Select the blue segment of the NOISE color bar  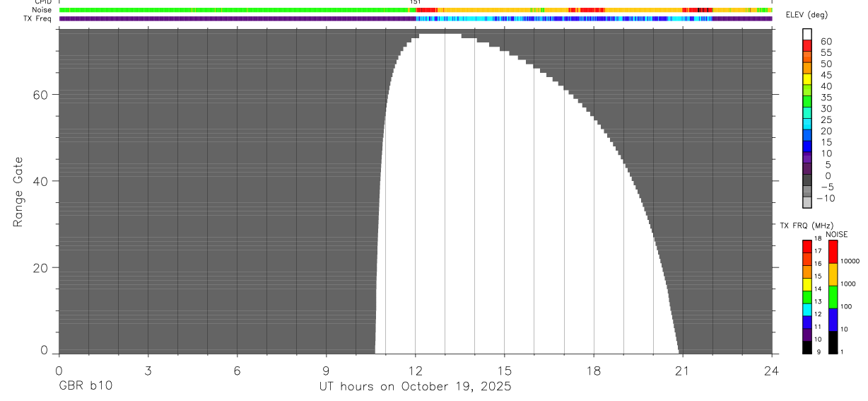coord(833,320)
